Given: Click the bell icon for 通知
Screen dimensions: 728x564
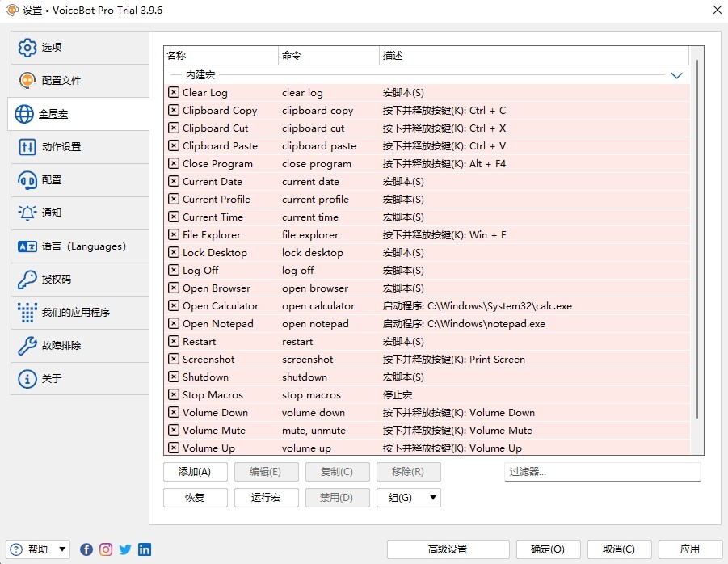Looking at the screenshot, I should [27, 213].
